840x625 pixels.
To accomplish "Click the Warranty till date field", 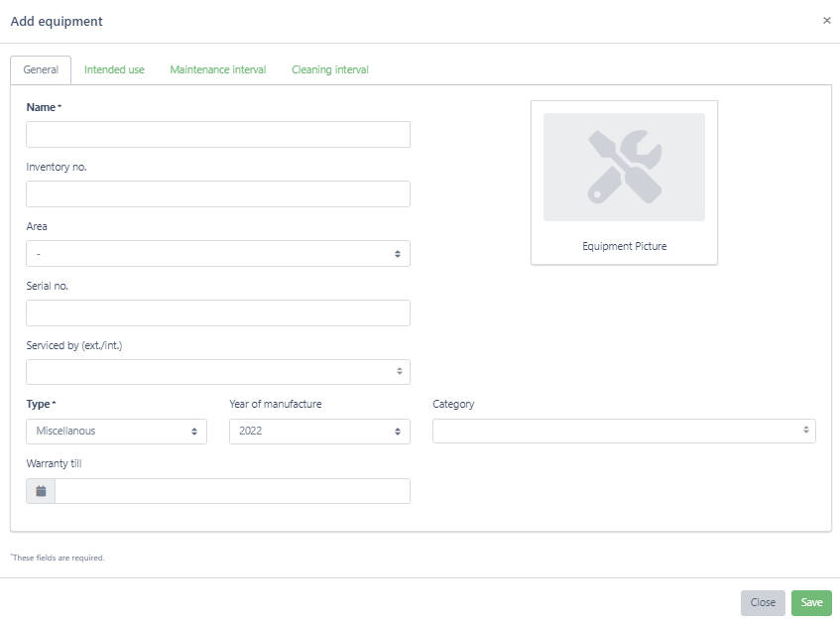I will tap(232, 491).
